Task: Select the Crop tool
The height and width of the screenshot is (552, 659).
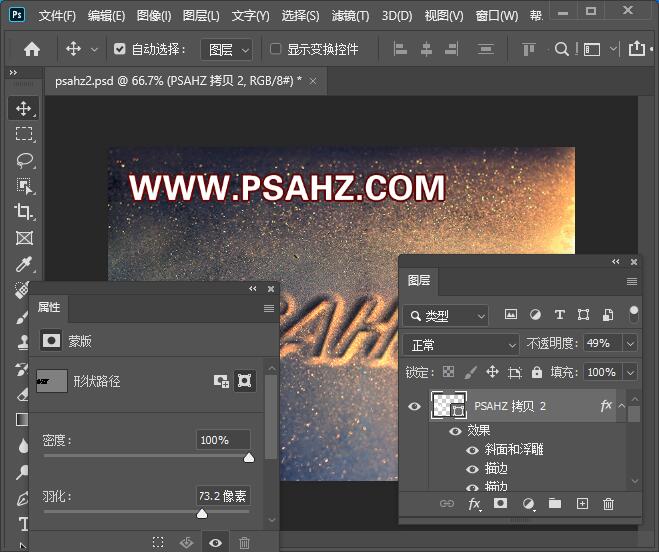Action: pos(24,211)
